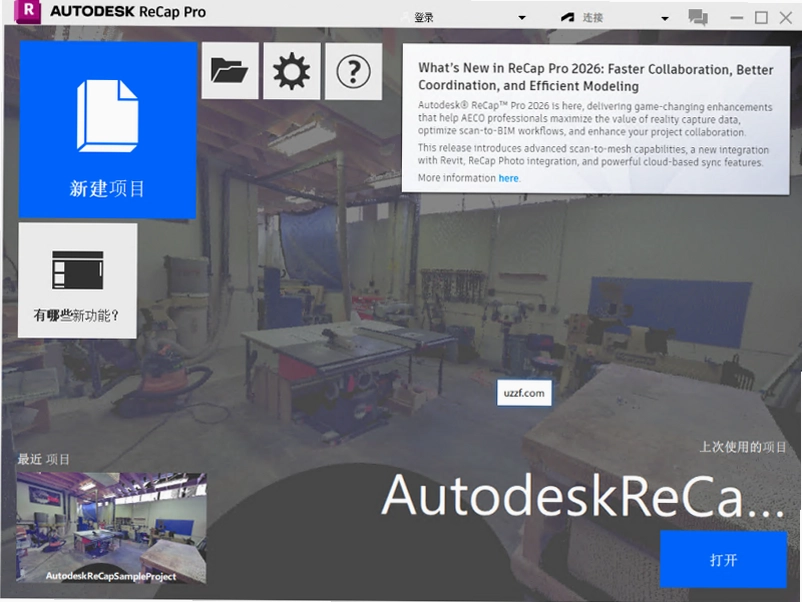The width and height of the screenshot is (802, 602).
Task: Close the ReCap Pro window
Action: tap(786, 18)
